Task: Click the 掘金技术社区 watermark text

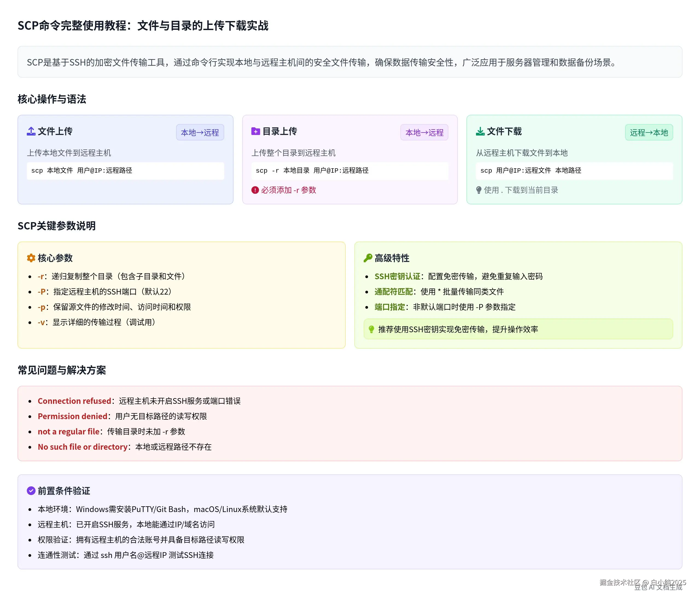Action: pyautogui.click(x=620, y=582)
